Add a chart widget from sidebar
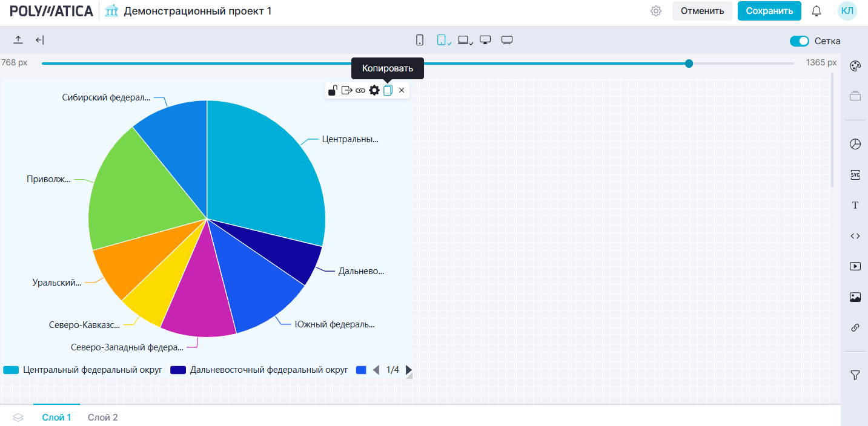Screen dimensions: 868x426 (855, 144)
